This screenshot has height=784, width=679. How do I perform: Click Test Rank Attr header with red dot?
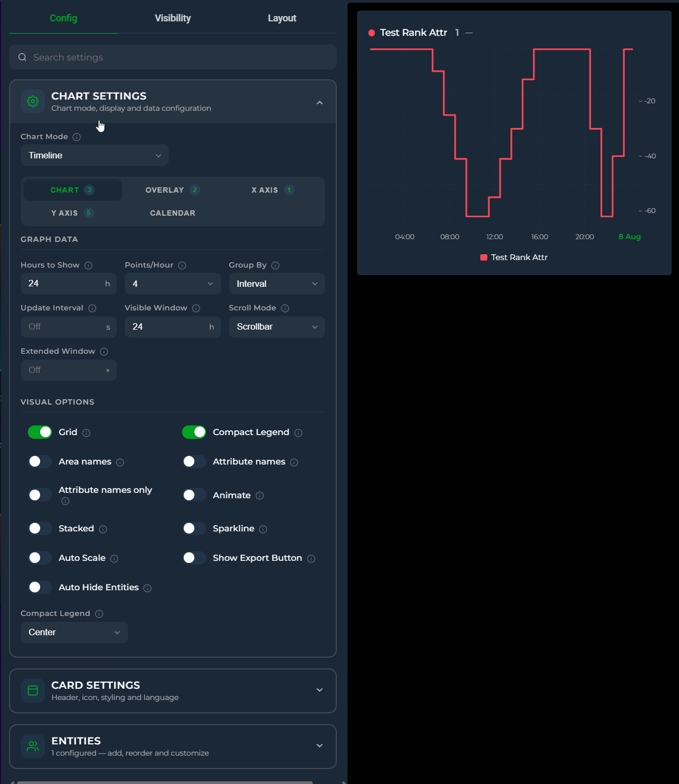408,33
